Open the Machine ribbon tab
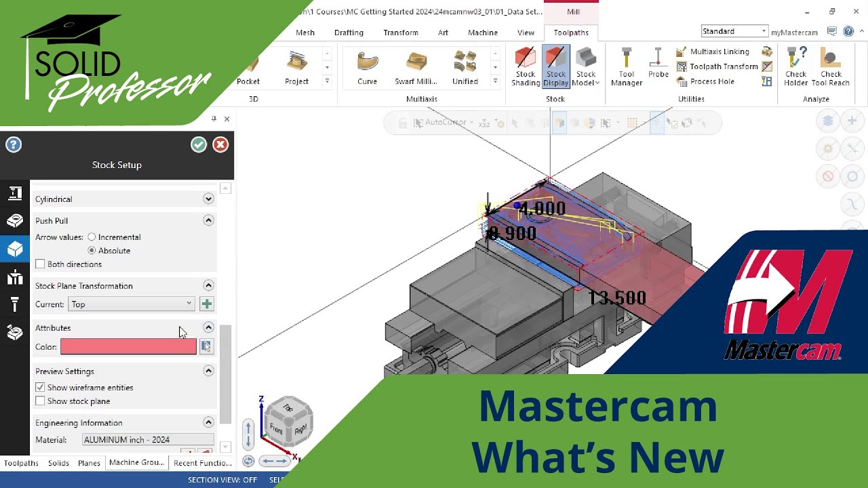The height and width of the screenshot is (488, 868). [x=483, y=33]
